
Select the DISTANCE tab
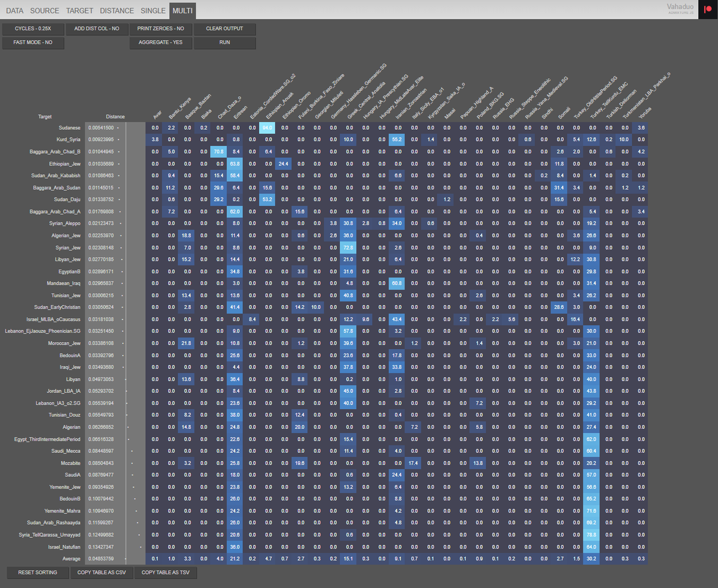(117, 10)
